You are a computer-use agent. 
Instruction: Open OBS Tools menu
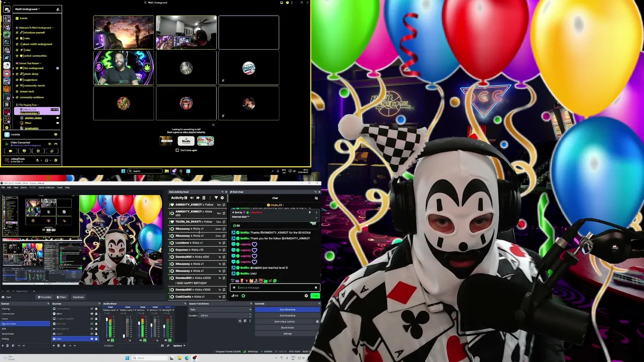point(60,188)
